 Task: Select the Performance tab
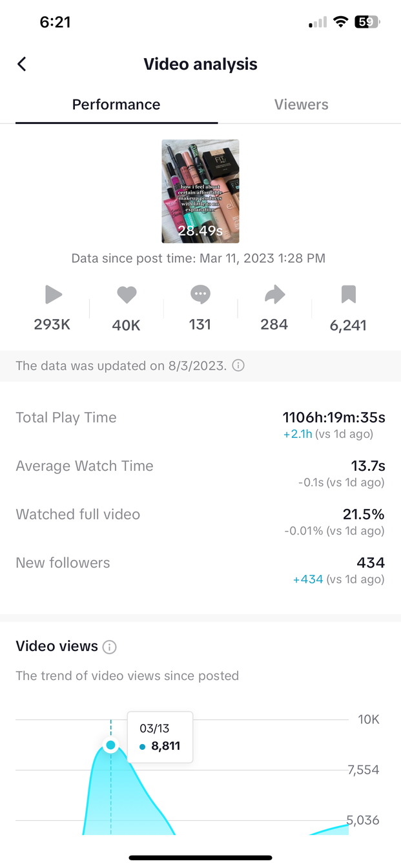[116, 105]
